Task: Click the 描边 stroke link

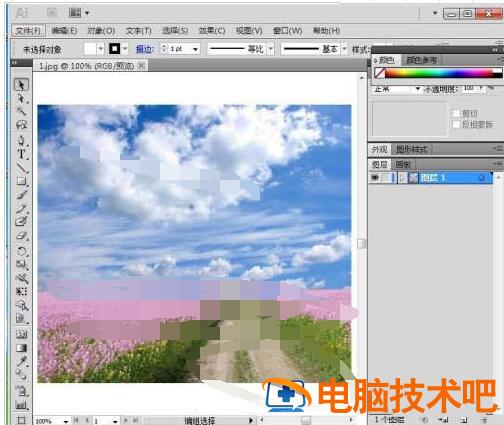Action: 145,49
